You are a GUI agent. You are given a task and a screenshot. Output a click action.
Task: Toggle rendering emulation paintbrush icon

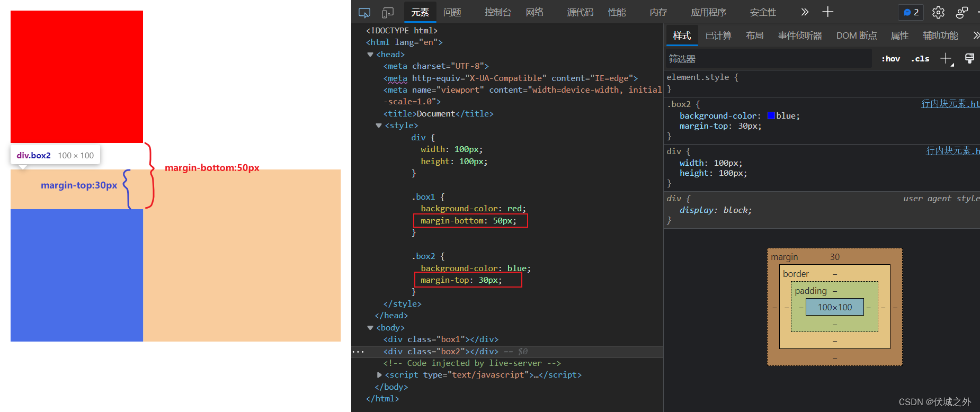click(969, 59)
